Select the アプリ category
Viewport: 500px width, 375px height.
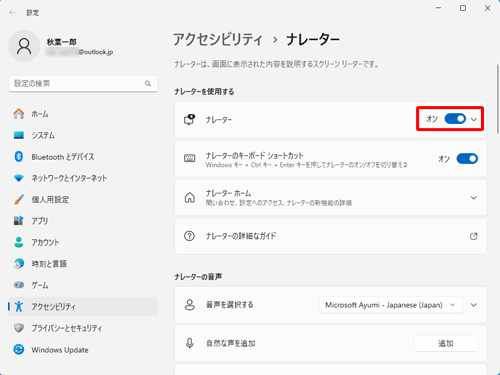coord(83,221)
